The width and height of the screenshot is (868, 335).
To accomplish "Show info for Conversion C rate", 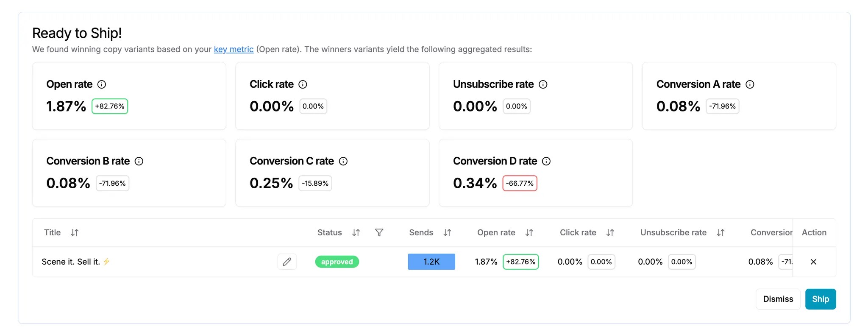I will pos(343,161).
